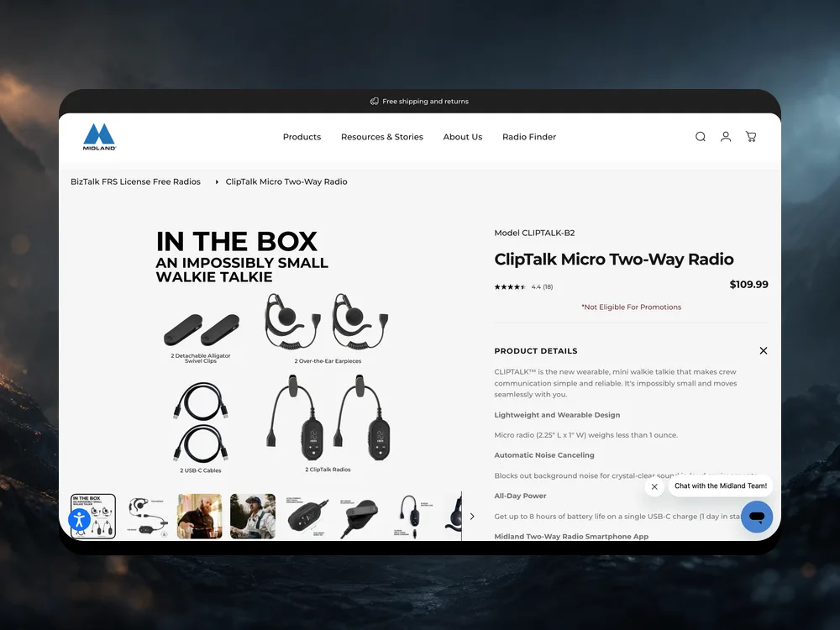Navigate to BizTalk FRS License Free Radios
Viewport: 840px width, 630px height.
pyautogui.click(x=135, y=181)
